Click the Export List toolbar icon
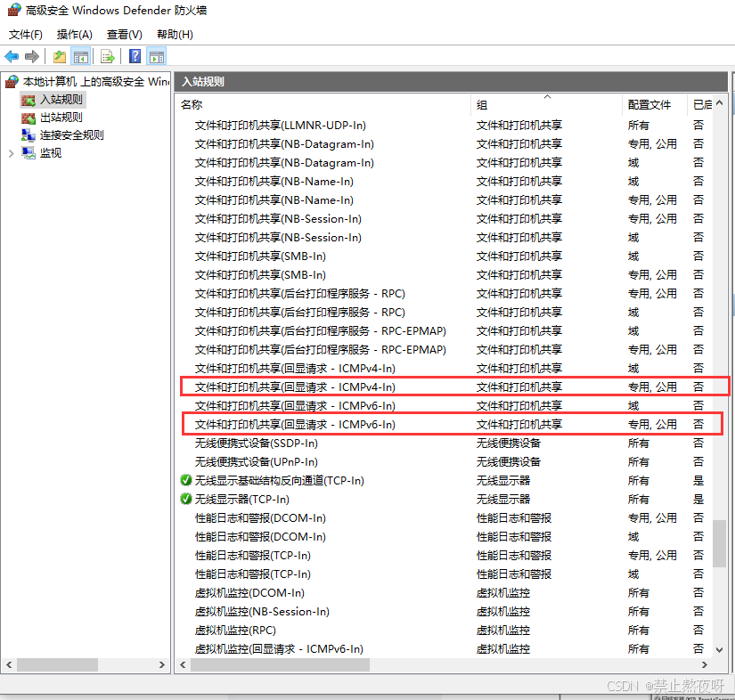The width and height of the screenshot is (735, 700). (x=107, y=56)
